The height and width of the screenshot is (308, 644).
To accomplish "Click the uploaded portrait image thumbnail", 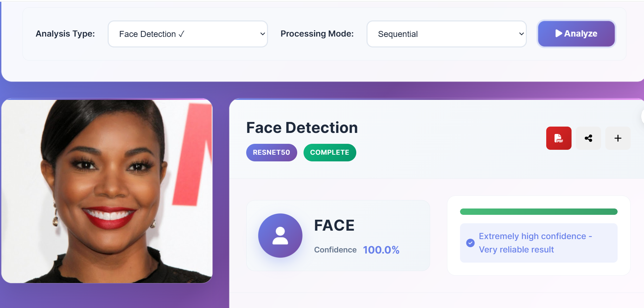I will pos(107,191).
